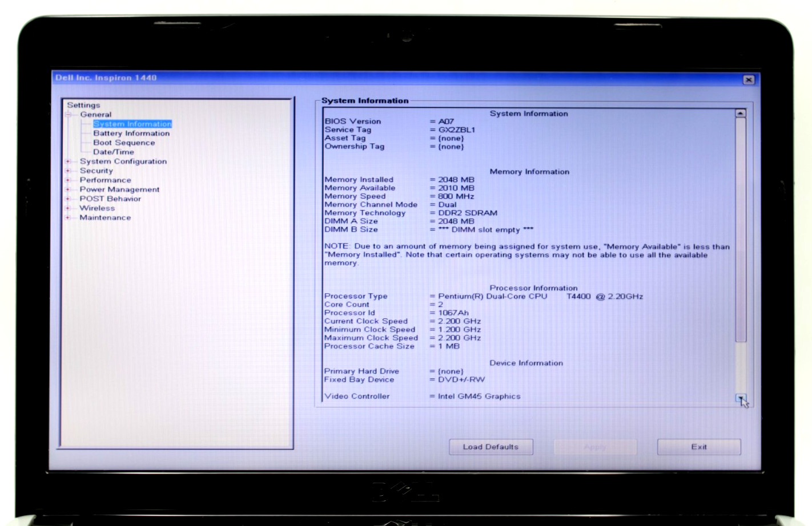Open Boot Sequence settings

pyautogui.click(x=124, y=143)
